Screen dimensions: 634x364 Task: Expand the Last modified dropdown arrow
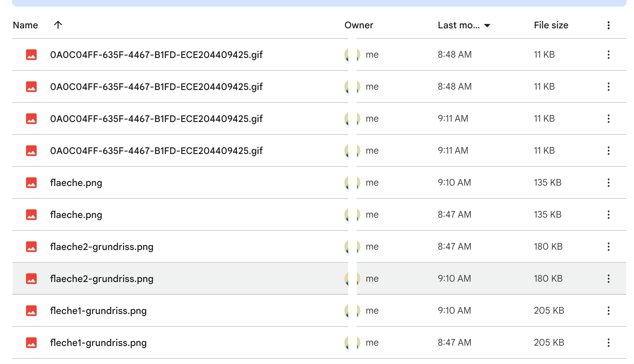click(x=487, y=26)
